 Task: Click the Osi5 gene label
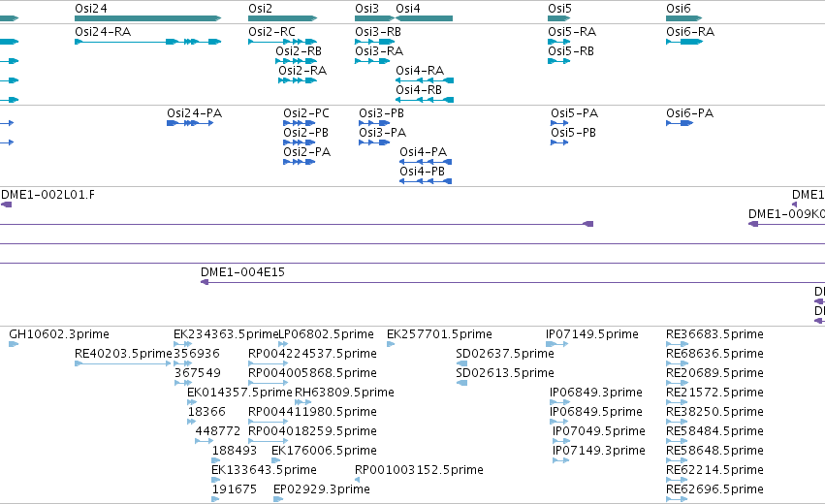point(559,9)
